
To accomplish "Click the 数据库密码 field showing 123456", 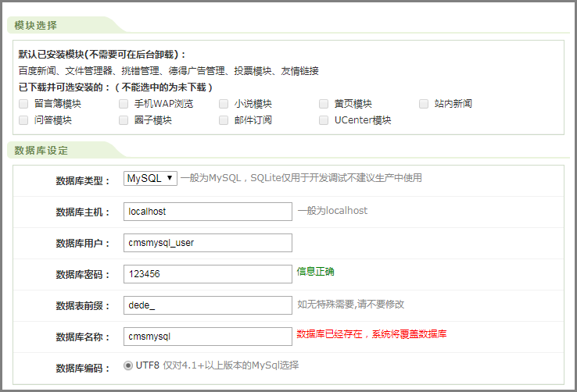I will [x=208, y=274].
